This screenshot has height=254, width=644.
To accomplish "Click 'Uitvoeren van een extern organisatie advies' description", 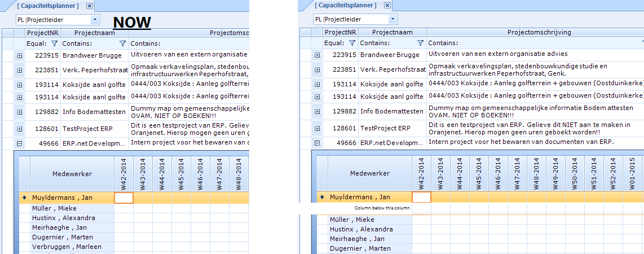I will pyautogui.click(x=498, y=54).
